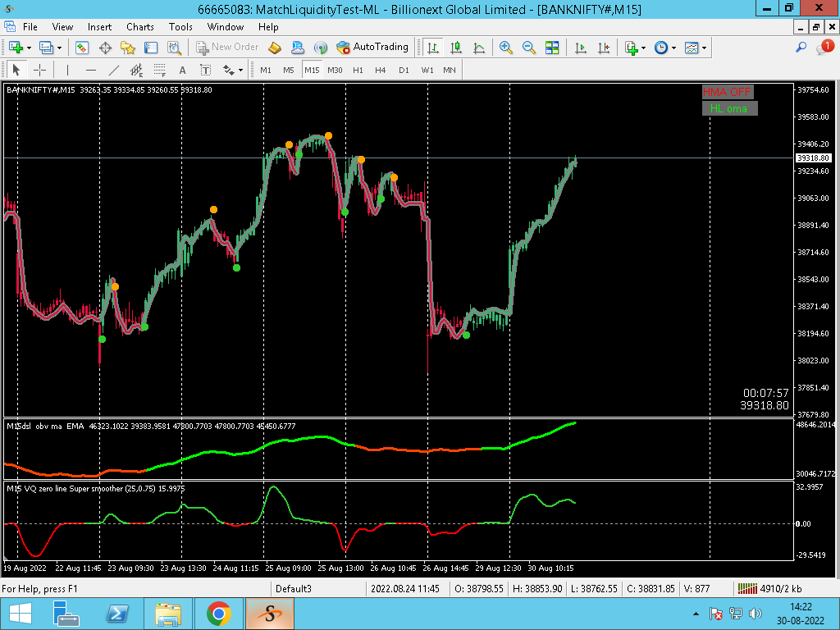Switch to bar chart display

click(433, 48)
